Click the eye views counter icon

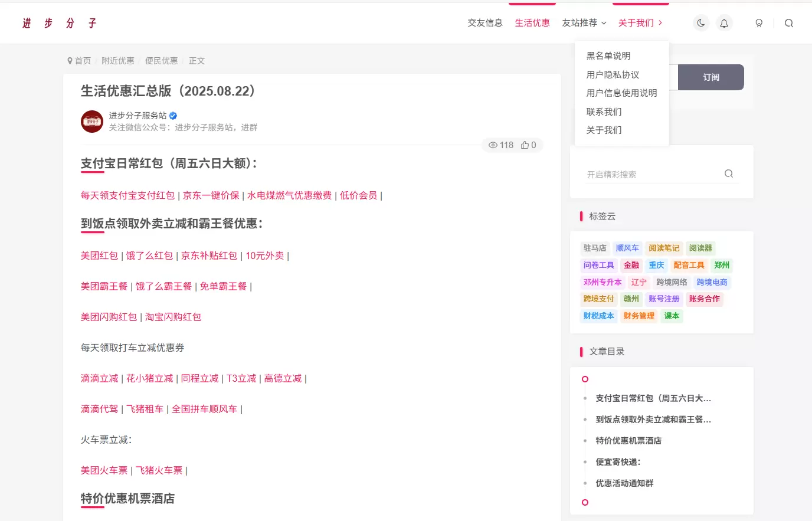tap(493, 145)
